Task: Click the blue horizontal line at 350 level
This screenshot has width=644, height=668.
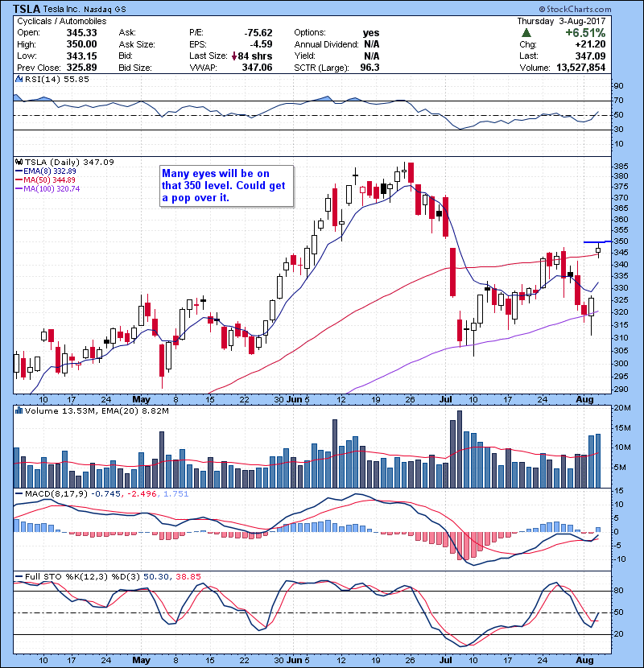Action: pyautogui.click(x=597, y=242)
